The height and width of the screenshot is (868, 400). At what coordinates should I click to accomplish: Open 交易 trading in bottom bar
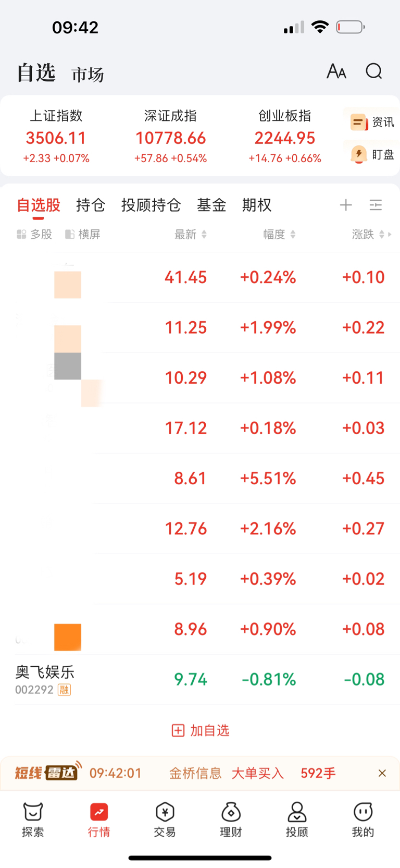tap(165, 820)
